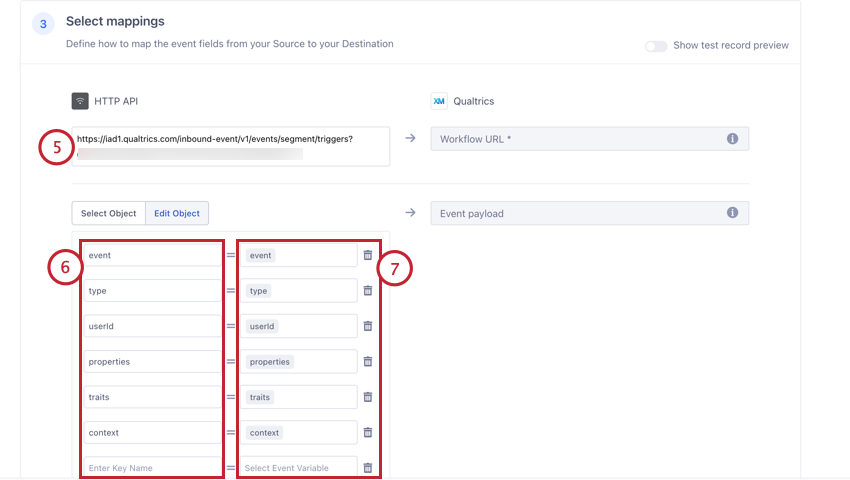Toggle Show test record preview switch
Screen dimensions: 850x480
click(x=656, y=46)
